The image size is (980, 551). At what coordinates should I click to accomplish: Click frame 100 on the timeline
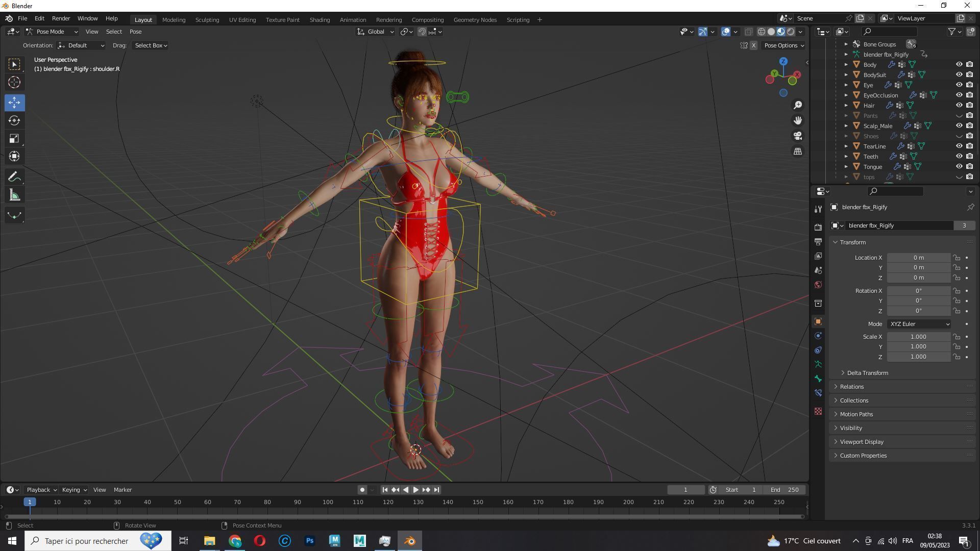pyautogui.click(x=328, y=503)
